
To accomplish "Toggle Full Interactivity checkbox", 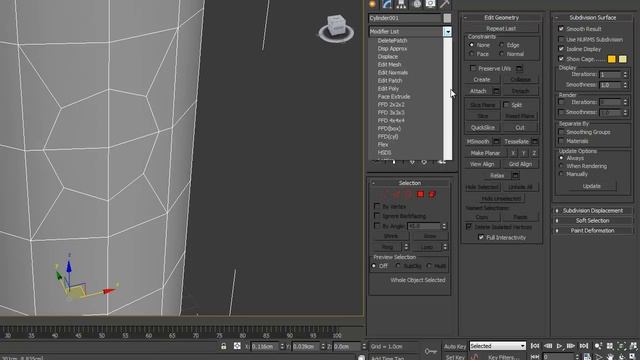I will [481, 237].
